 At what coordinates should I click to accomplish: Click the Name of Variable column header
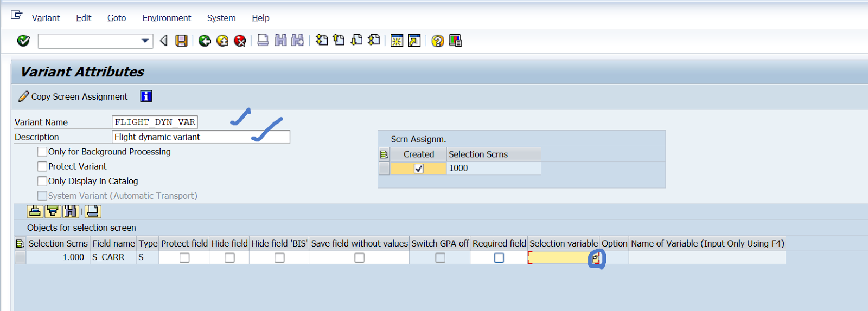pyautogui.click(x=707, y=244)
